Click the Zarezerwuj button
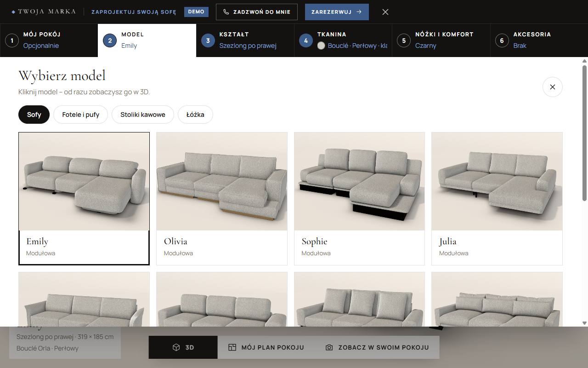588x368 pixels. (x=337, y=12)
